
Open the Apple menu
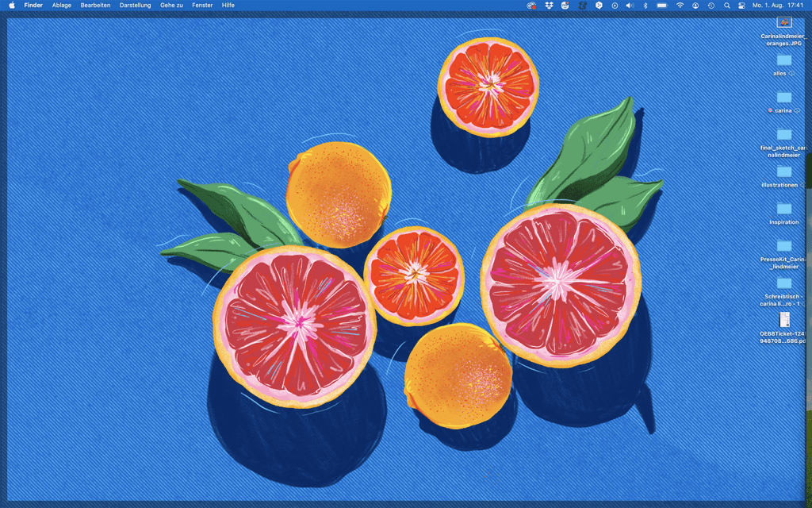click(x=12, y=5)
